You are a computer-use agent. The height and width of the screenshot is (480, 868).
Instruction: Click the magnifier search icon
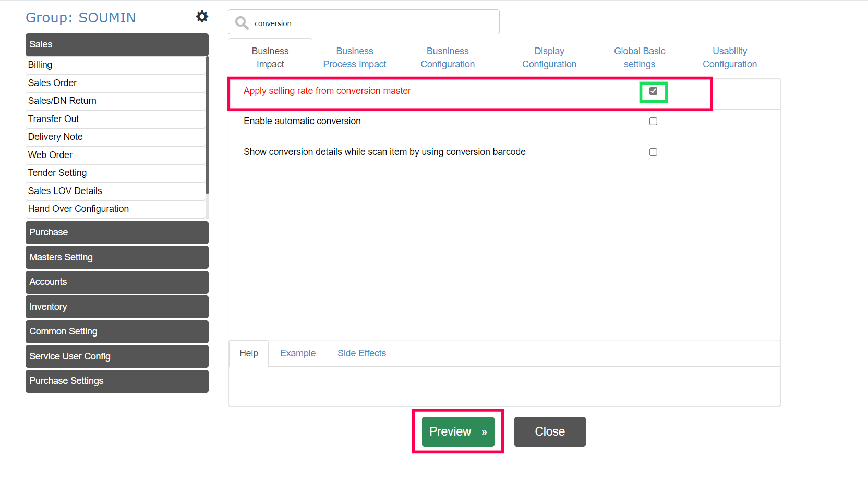click(x=242, y=23)
